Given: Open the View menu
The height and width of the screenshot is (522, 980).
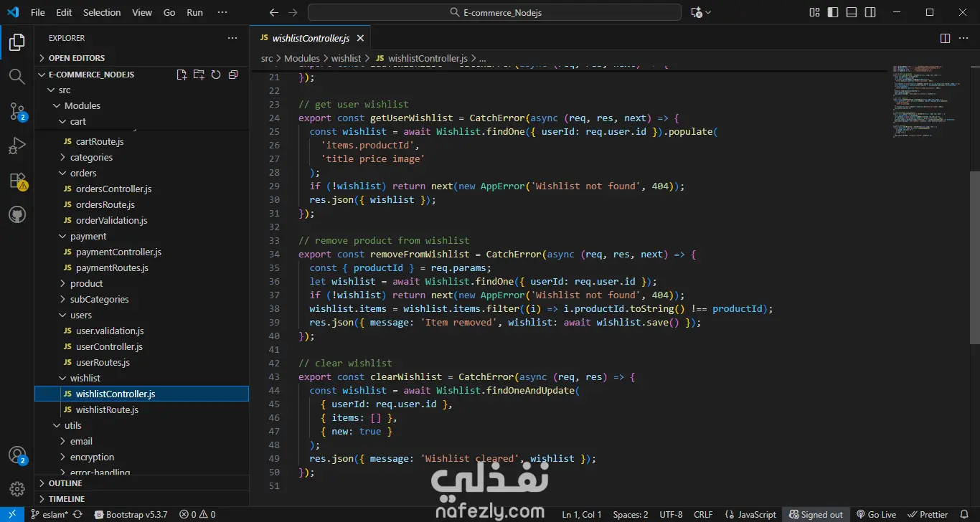Looking at the screenshot, I should [x=142, y=12].
